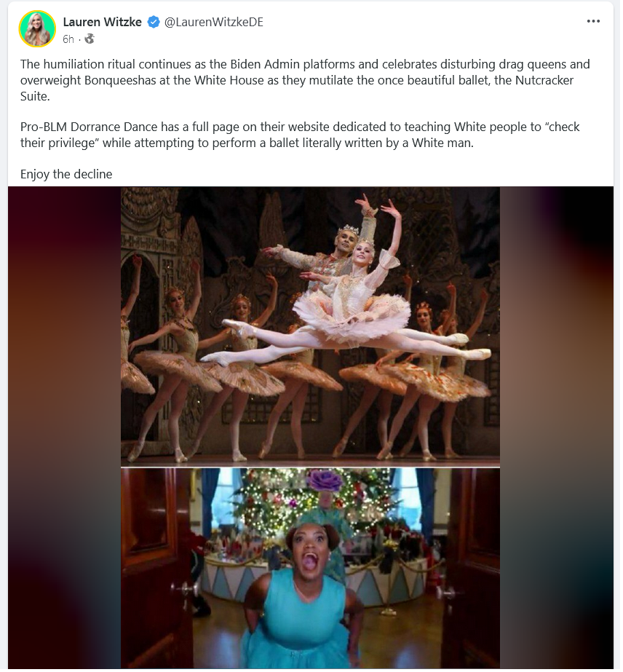Select the paragraph starting 'The humiliation ritual'

pos(306,80)
